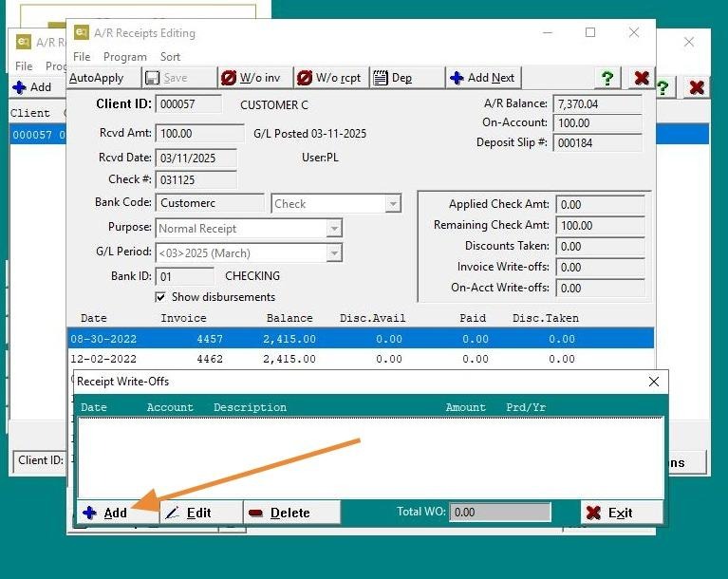Click Add Next in receipts toolbar
The image size is (728, 579).
click(483, 78)
